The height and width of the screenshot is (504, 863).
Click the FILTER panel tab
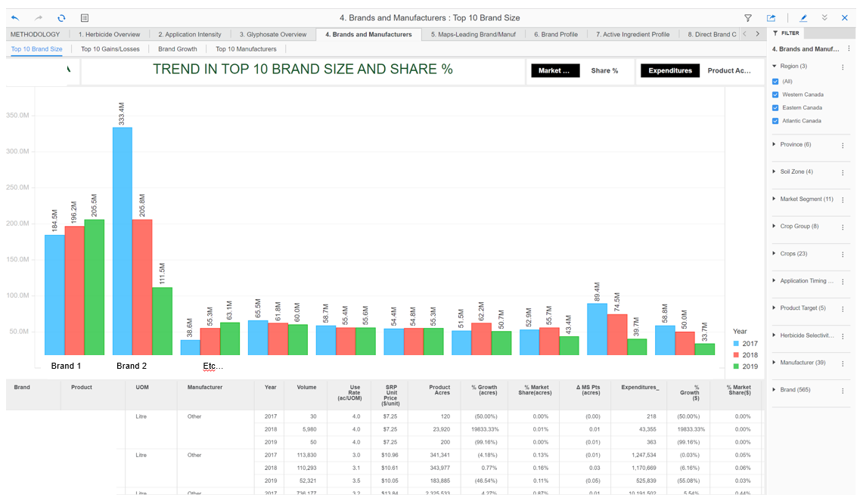point(786,33)
